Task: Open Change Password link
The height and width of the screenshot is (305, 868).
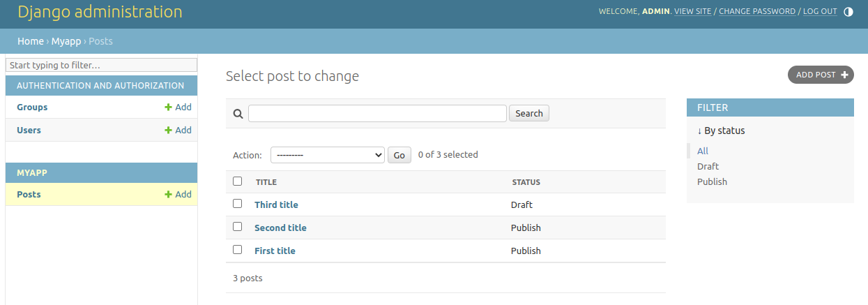Action: pyautogui.click(x=757, y=11)
